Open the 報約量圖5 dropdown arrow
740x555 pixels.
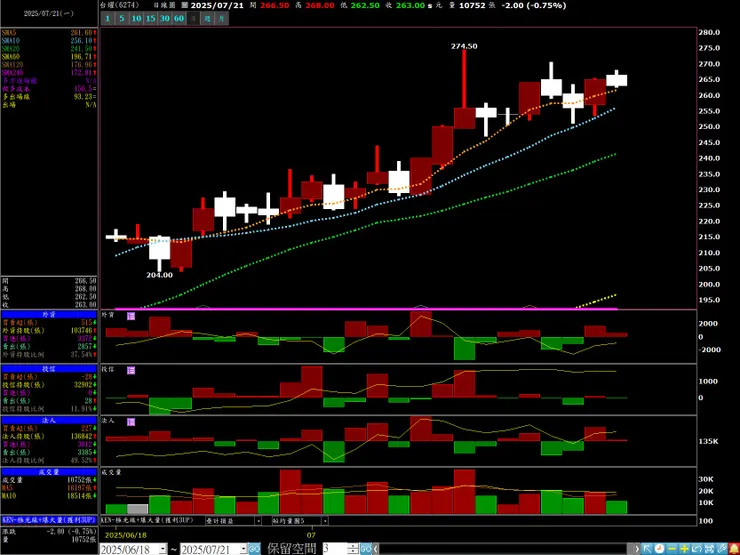325,521
